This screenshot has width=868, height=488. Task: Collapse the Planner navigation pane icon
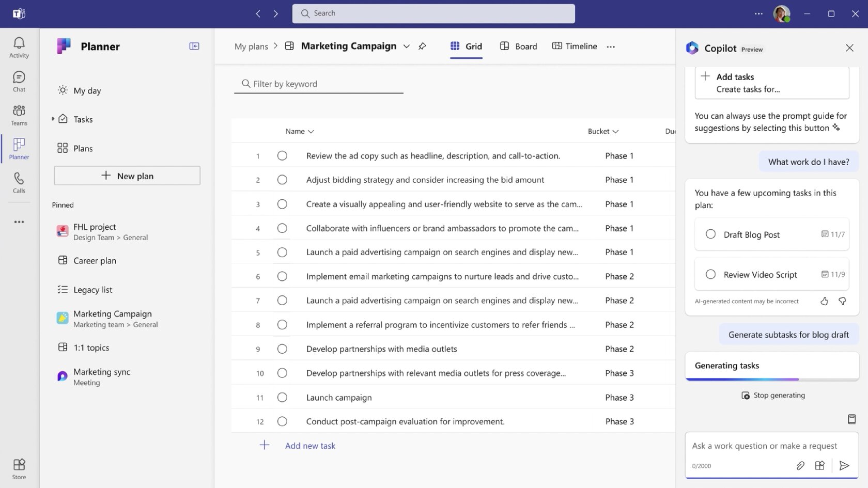(x=194, y=46)
